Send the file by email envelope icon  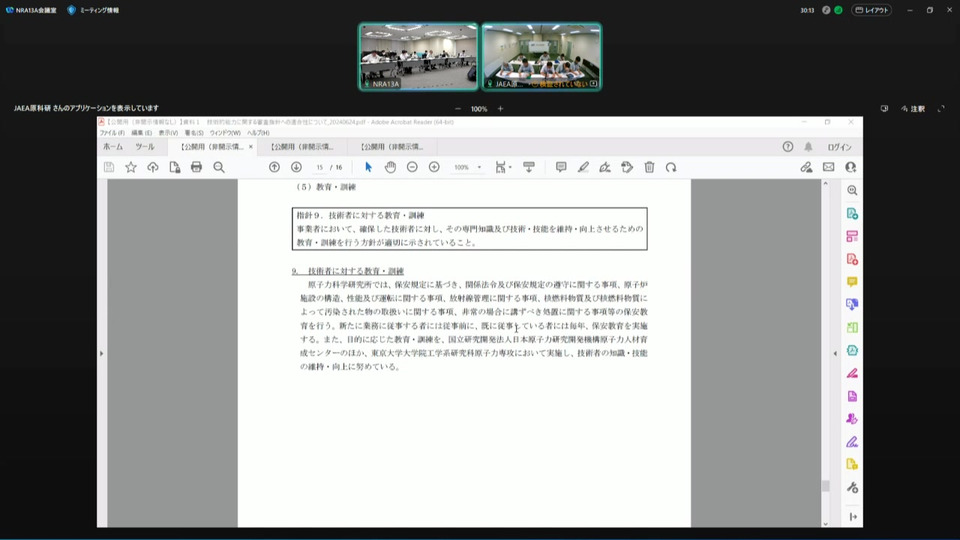828,167
